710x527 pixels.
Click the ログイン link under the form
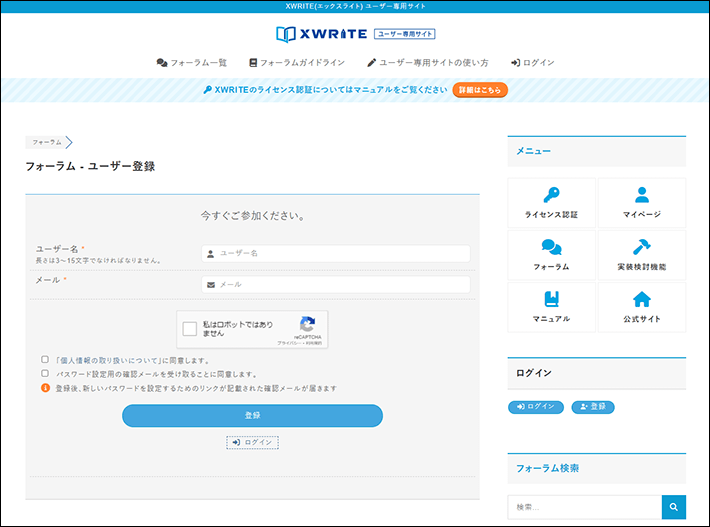(252, 442)
